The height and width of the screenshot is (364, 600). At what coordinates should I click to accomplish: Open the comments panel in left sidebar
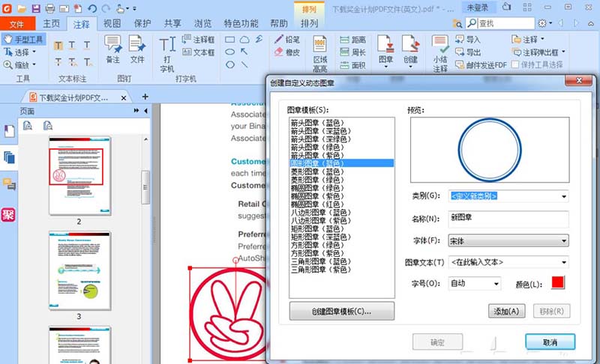pos(10,184)
